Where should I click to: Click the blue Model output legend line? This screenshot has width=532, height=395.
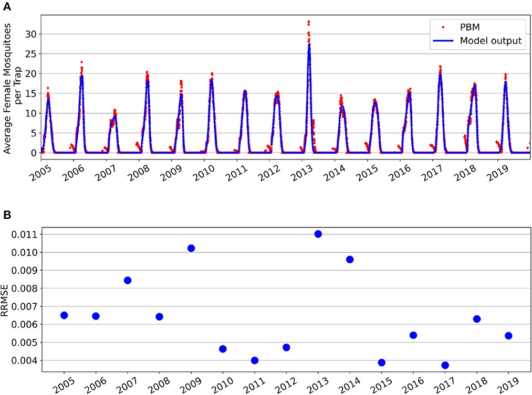tap(443, 40)
